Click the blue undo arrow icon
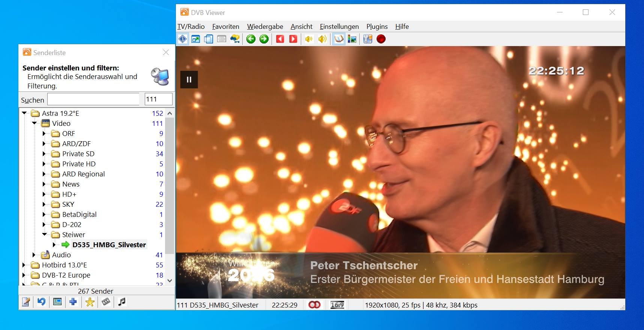This screenshot has height=330, width=644. [x=41, y=302]
